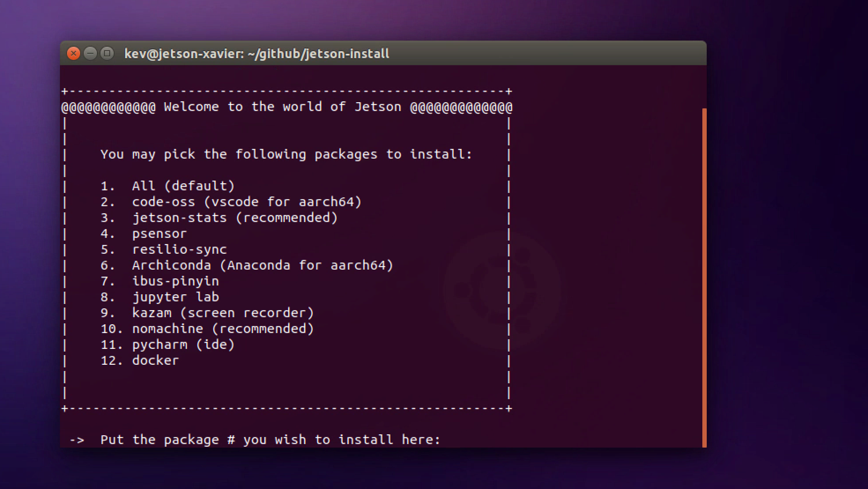Viewport: 868px width, 489px height.
Task: Click the jetson-stats (recommended) entry
Action: tap(234, 218)
